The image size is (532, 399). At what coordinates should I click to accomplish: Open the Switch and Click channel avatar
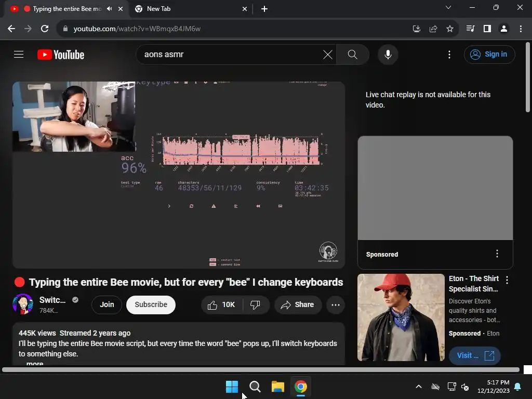pyautogui.click(x=23, y=304)
